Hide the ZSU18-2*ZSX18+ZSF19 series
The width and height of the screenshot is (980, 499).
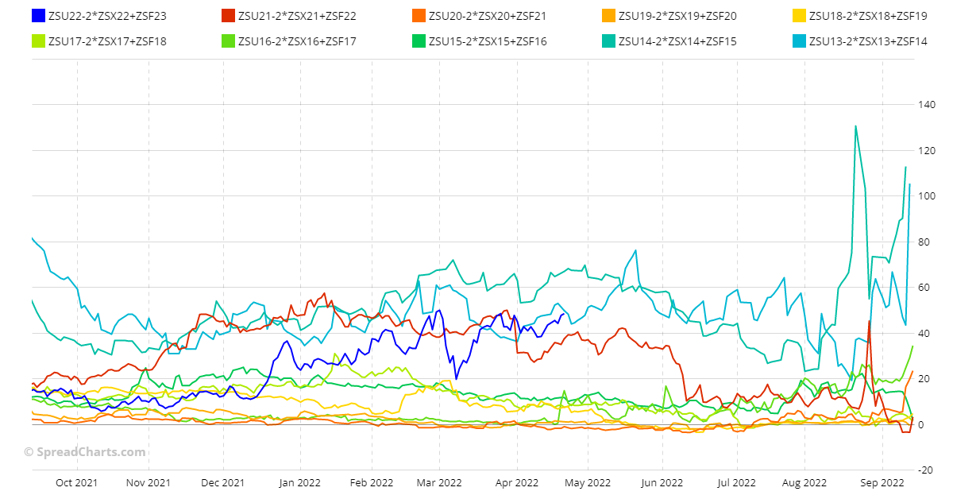tap(867, 15)
